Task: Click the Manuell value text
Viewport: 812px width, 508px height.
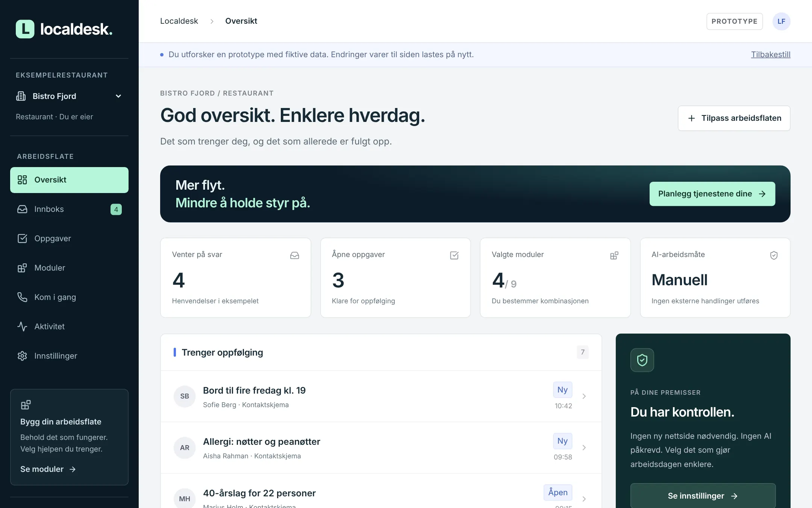Action: 679,280
